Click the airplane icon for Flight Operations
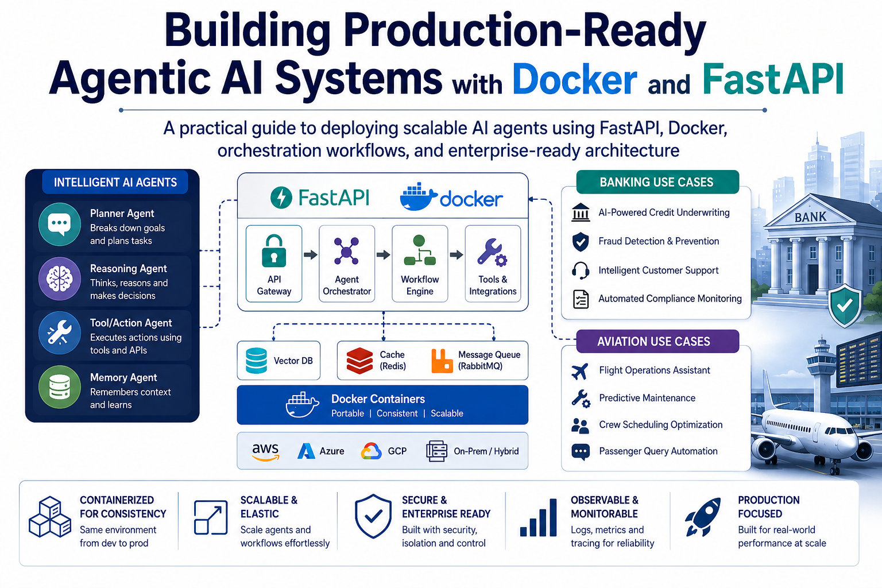 [x=581, y=371]
